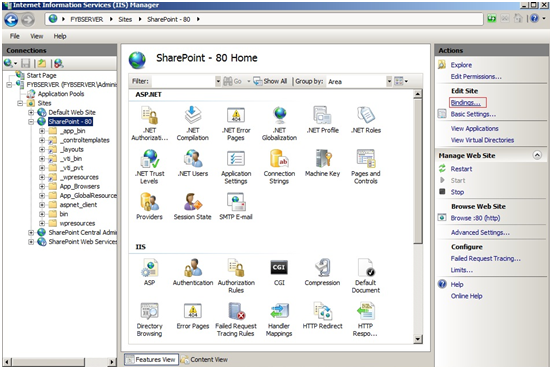
Task: Open IIS Error Pages feature
Action: [x=193, y=316]
